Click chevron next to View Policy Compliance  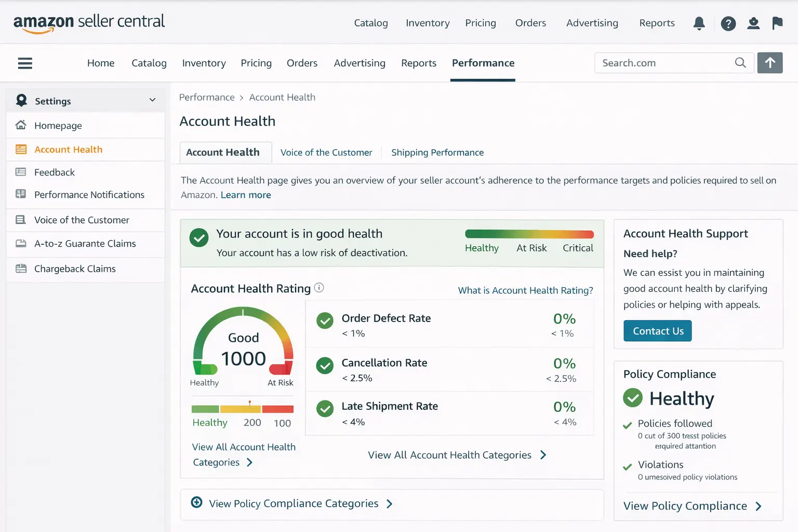759,506
